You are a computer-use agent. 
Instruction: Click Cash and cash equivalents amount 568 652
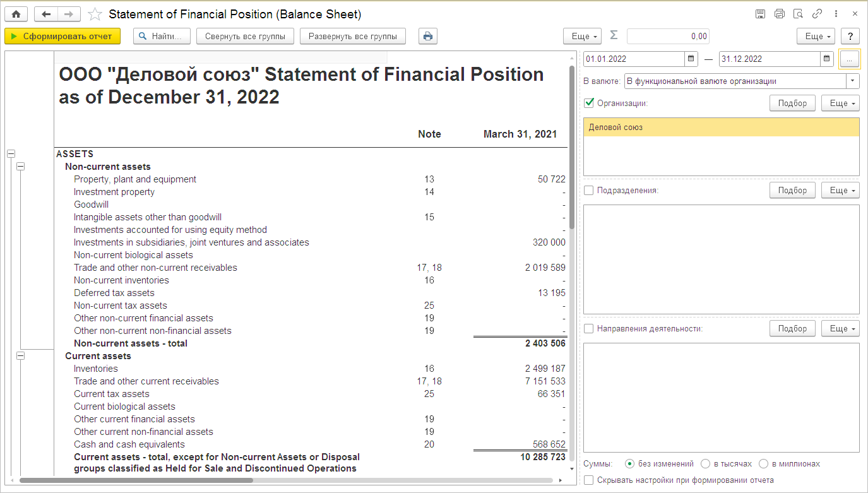click(549, 444)
